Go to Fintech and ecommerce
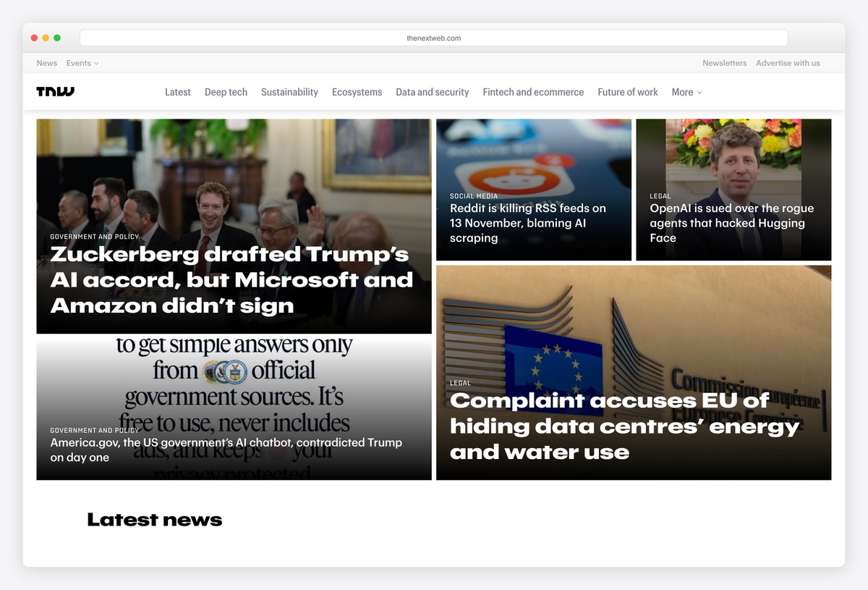The image size is (868, 590). [x=533, y=92]
